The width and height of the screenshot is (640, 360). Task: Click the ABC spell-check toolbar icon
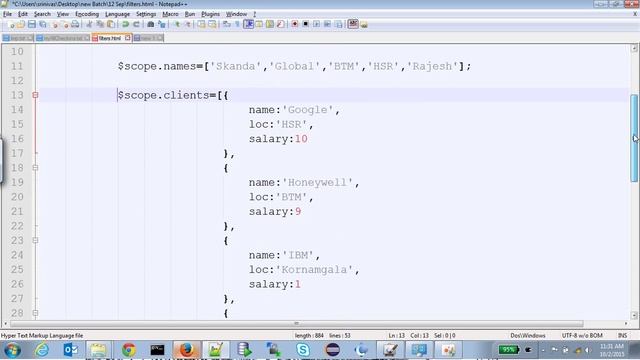353,24
